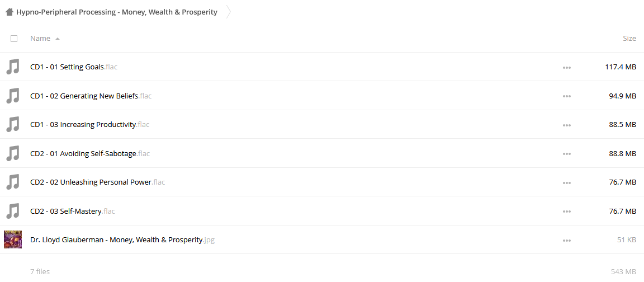Click the ellipsis for Avoiding Self-Sabotage
Image resolution: width=644 pixels, height=282 pixels.
pyautogui.click(x=567, y=154)
